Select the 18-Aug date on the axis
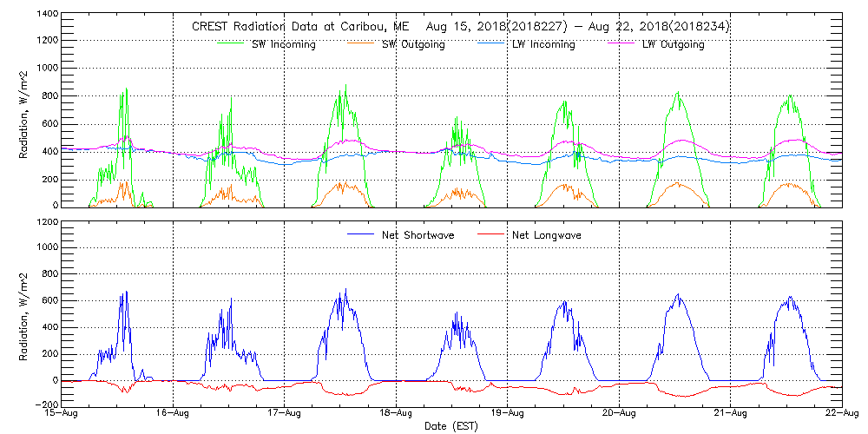Viewport: 868px width, 434px height. (397, 414)
